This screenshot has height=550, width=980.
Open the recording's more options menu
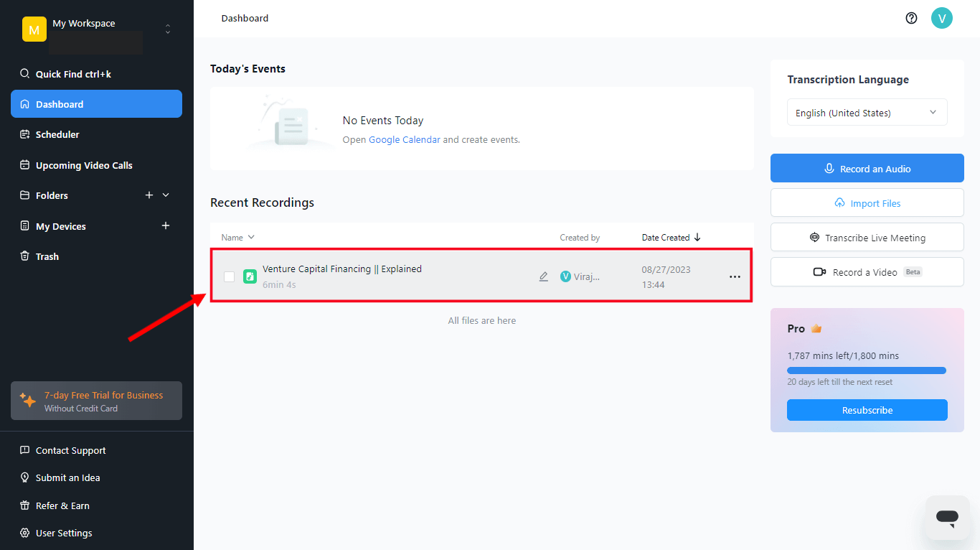(735, 276)
